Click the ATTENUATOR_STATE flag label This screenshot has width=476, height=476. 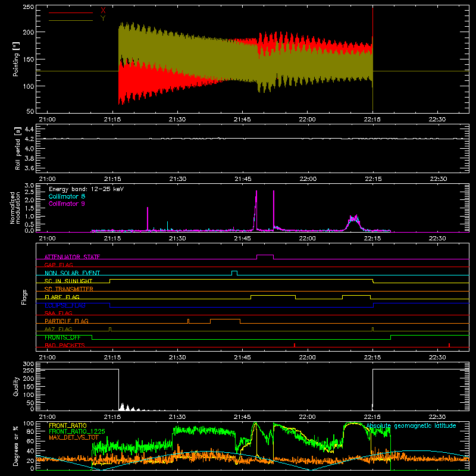pyautogui.click(x=72, y=257)
